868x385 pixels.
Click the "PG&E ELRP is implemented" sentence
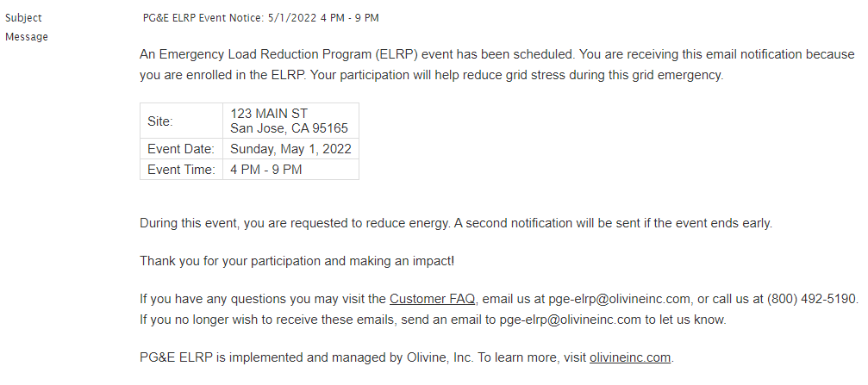[x=407, y=357]
